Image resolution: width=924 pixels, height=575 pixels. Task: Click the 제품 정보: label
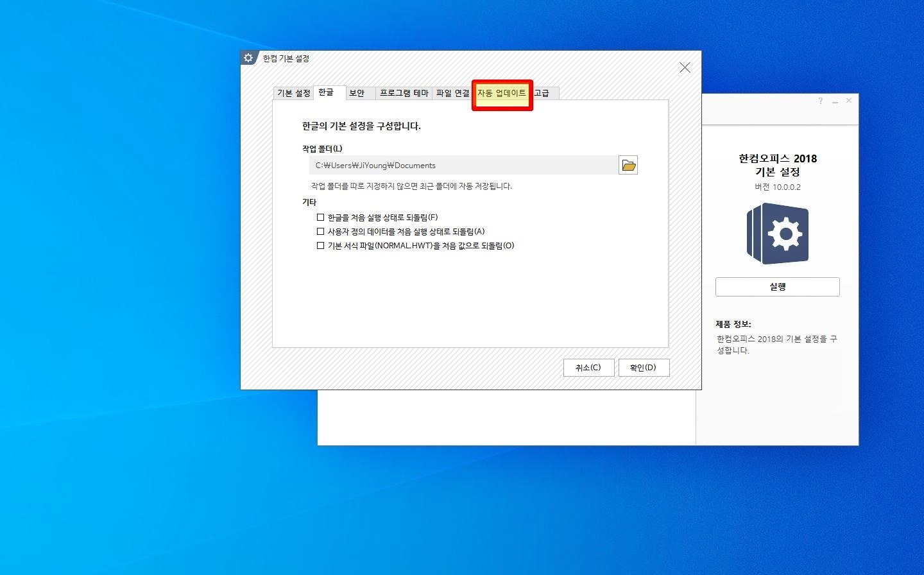coord(733,324)
